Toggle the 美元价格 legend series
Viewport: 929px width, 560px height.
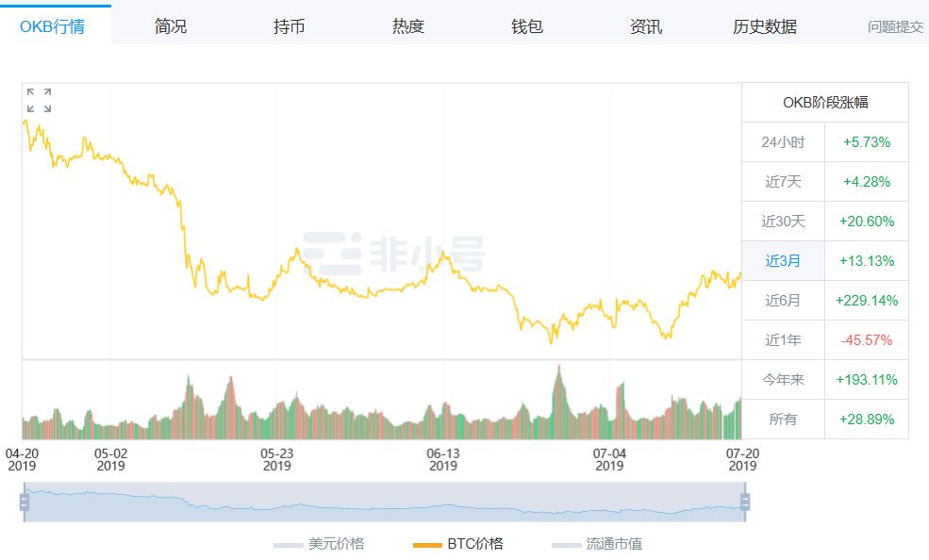(319, 543)
